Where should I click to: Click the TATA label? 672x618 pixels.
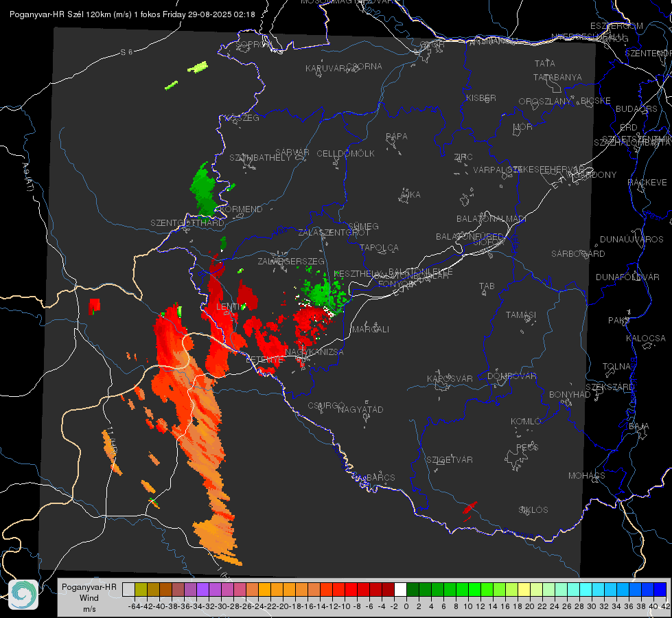pos(545,63)
